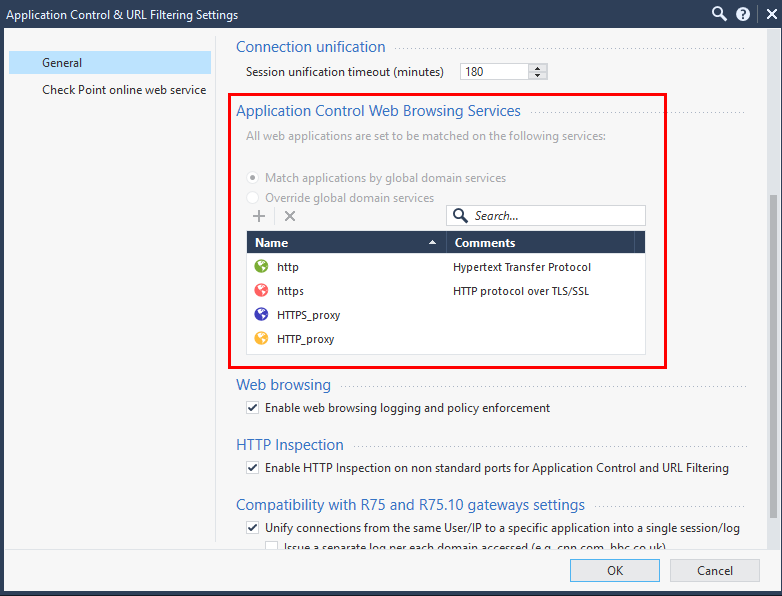The height and width of the screenshot is (596, 782).
Task: Select the General page in sidebar
Action: tap(110, 62)
